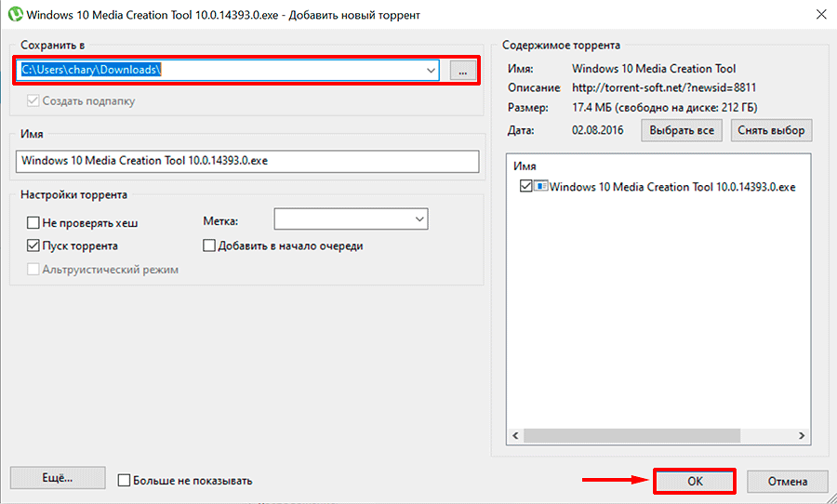Open the 'Метка' label dropdown
The image size is (837, 504).
[x=419, y=219]
